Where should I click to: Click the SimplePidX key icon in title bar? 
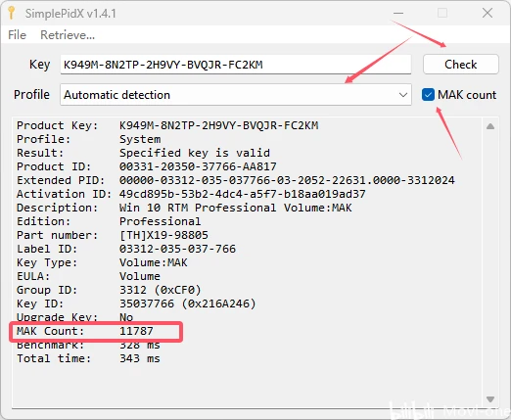tap(12, 13)
